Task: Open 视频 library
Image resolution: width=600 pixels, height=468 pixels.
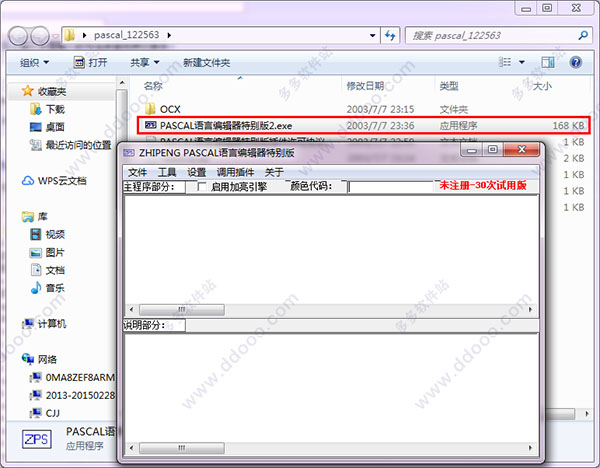Action: [x=55, y=234]
